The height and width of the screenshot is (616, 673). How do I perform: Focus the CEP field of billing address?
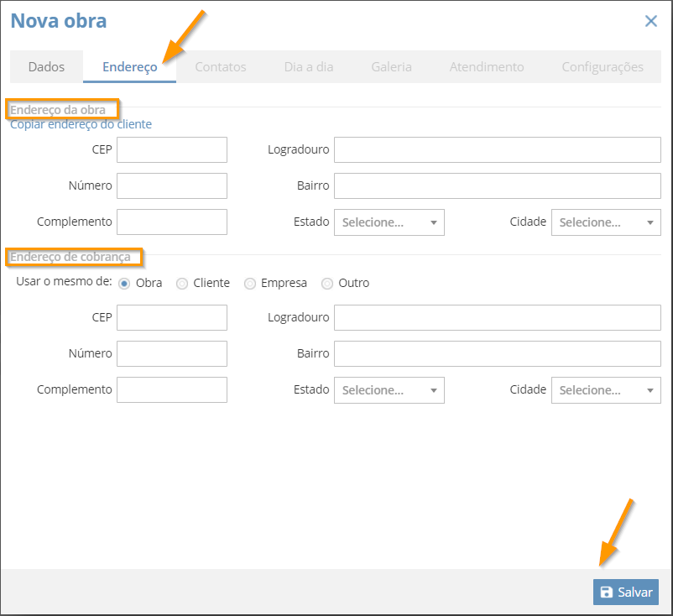click(x=172, y=318)
